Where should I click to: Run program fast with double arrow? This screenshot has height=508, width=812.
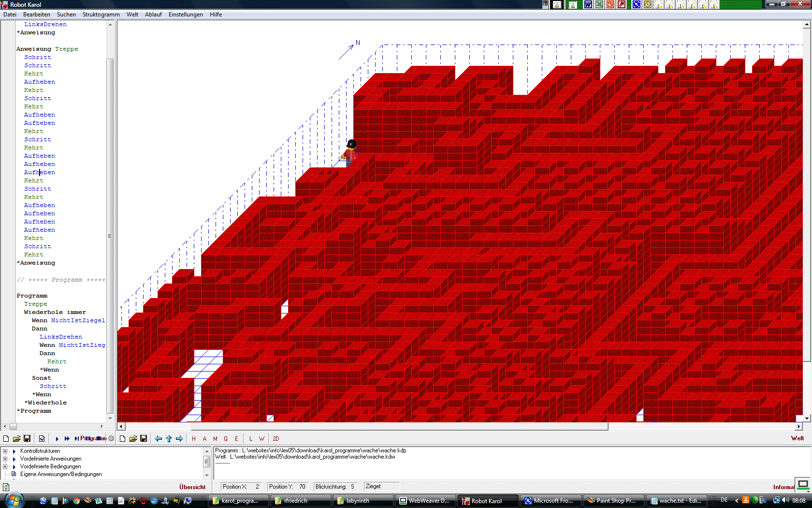tap(67, 438)
